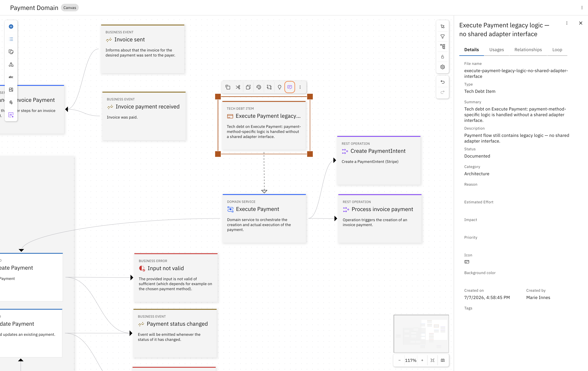Click the Canvas badge beside Payment Domain
Image resolution: width=588 pixels, height=371 pixels.
[x=70, y=8]
